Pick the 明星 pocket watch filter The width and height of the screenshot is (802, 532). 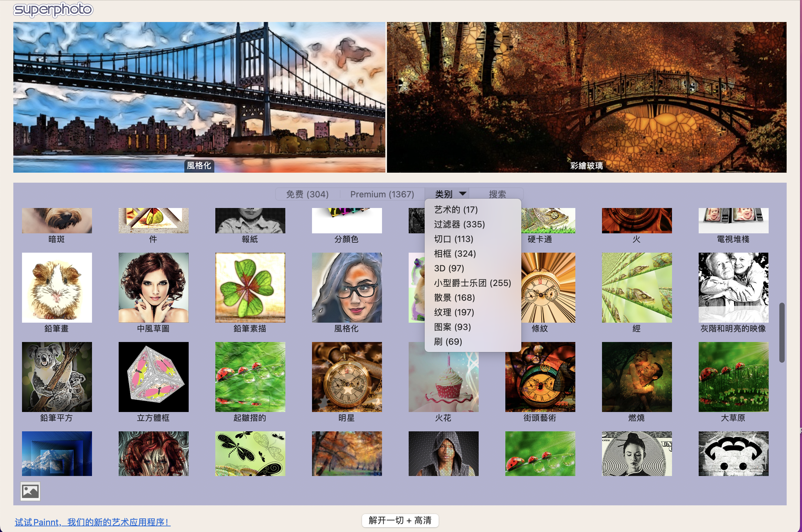(346, 377)
